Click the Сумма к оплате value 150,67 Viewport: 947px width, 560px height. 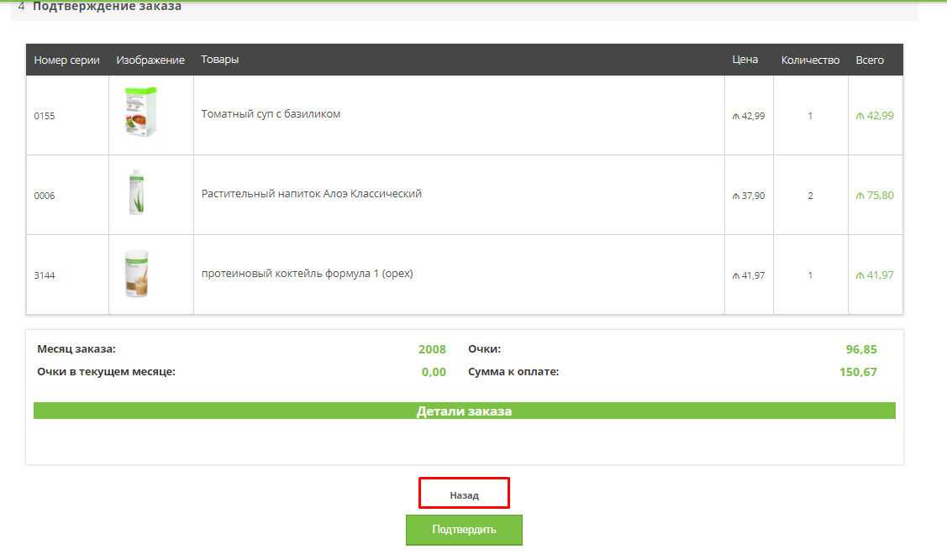[x=857, y=372]
